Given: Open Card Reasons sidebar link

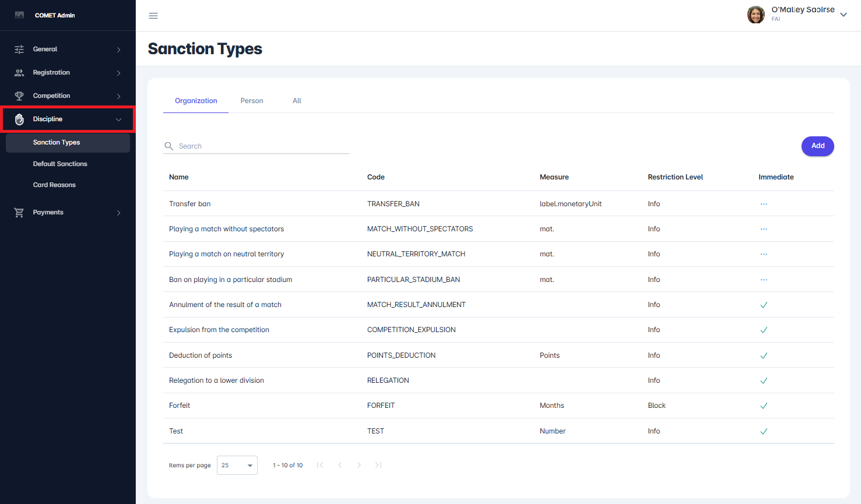Looking at the screenshot, I should pyautogui.click(x=54, y=185).
